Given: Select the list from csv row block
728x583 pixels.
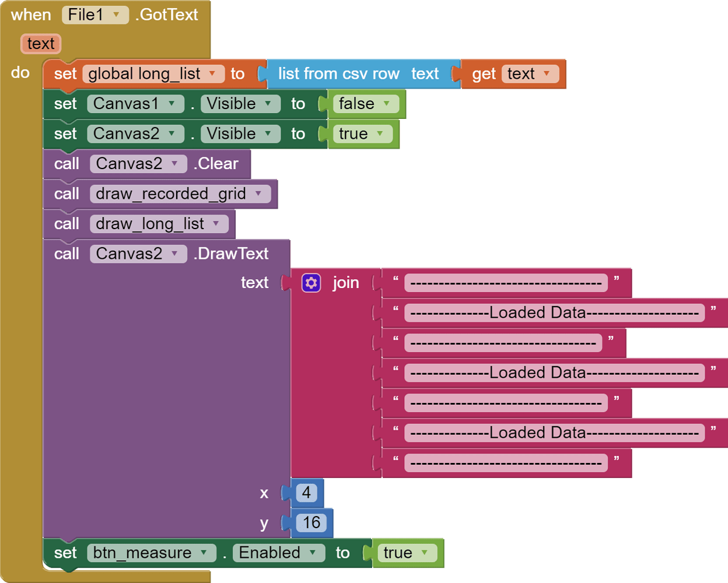Looking at the screenshot, I should pyautogui.click(x=338, y=74).
